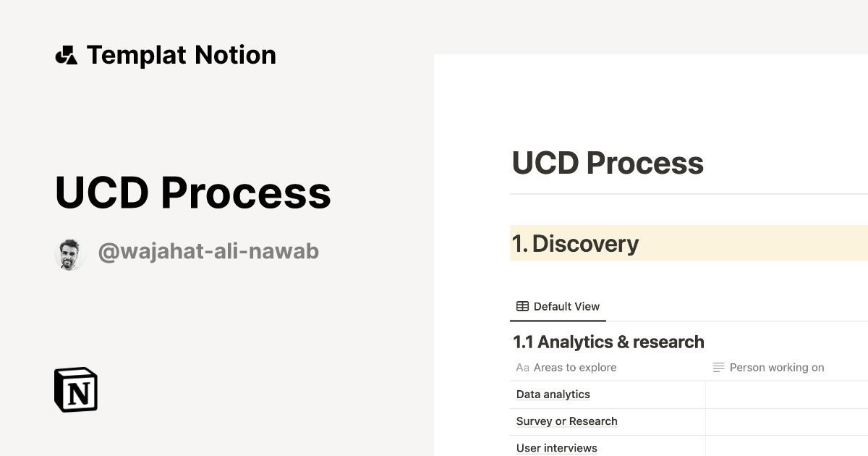
Task: Click the 1.1 Analytics & research heading
Action: 608,342
